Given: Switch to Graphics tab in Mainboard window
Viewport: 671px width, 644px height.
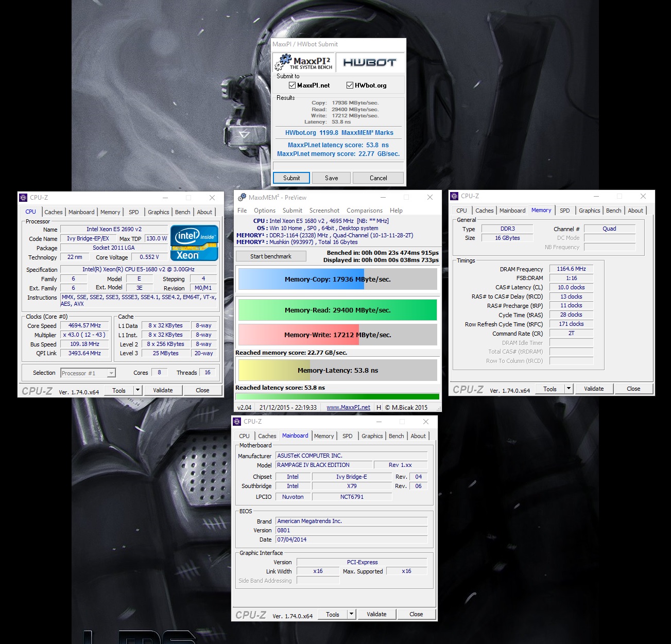Looking at the screenshot, I should tap(372, 436).
